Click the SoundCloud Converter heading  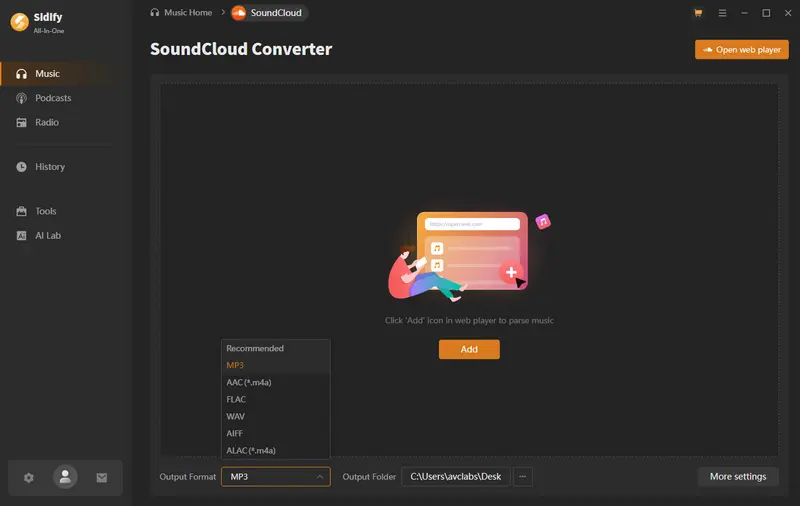click(241, 49)
